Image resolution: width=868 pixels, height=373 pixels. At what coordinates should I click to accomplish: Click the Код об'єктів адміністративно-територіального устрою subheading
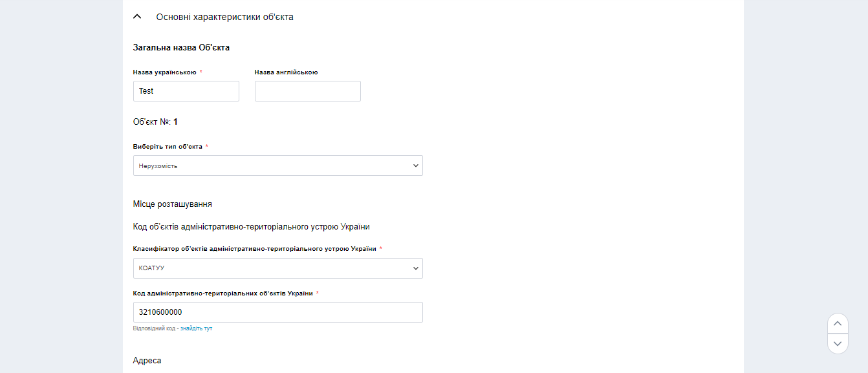[x=251, y=227]
